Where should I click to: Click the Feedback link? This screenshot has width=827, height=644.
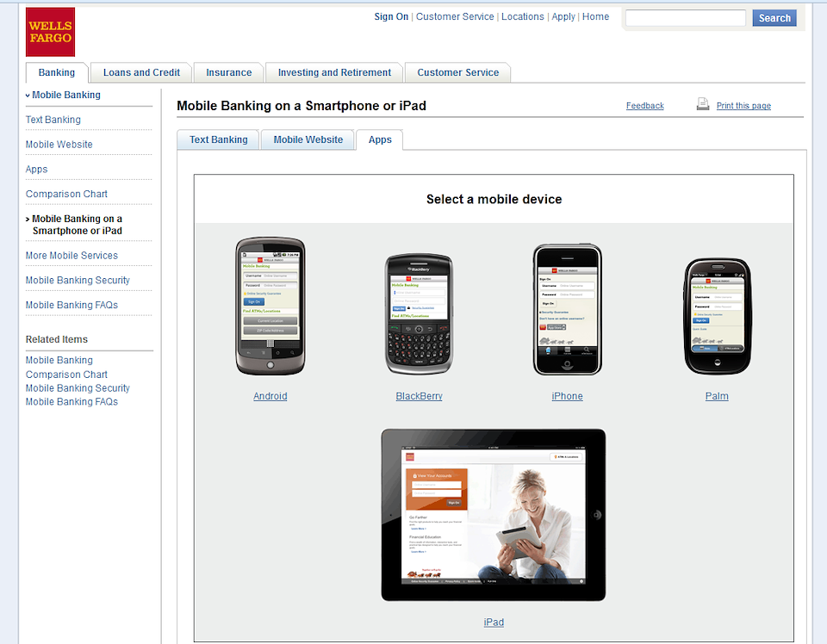tap(644, 105)
